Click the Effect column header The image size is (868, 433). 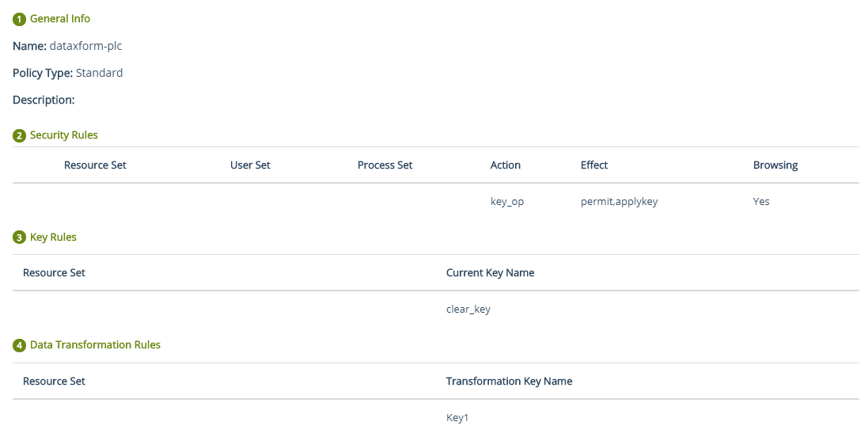[x=594, y=165]
